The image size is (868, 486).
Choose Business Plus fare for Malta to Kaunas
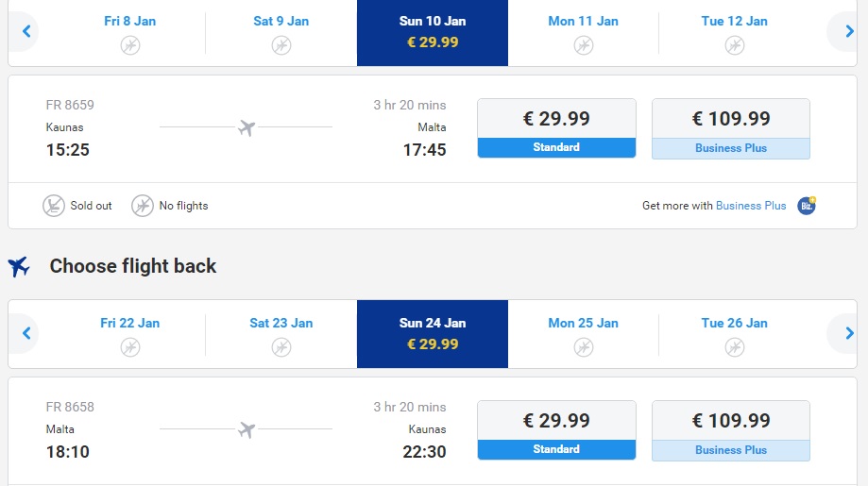tap(731, 430)
